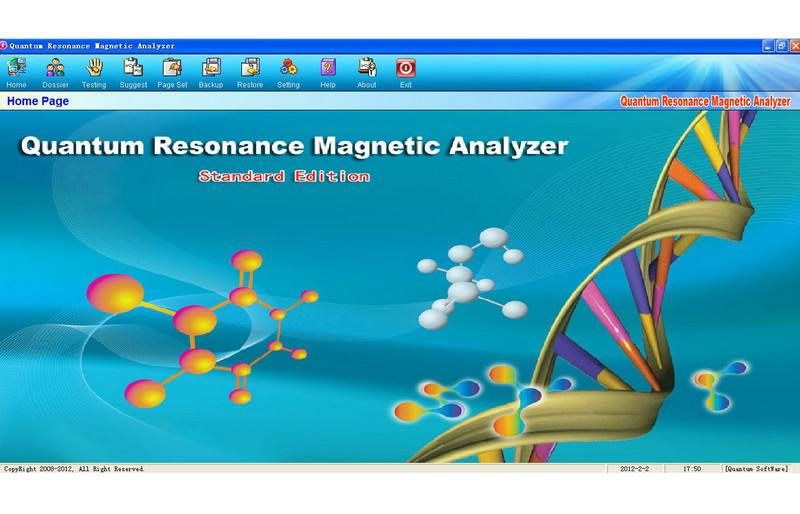
Task: Open the Setting icon
Action: [x=288, y=71]
